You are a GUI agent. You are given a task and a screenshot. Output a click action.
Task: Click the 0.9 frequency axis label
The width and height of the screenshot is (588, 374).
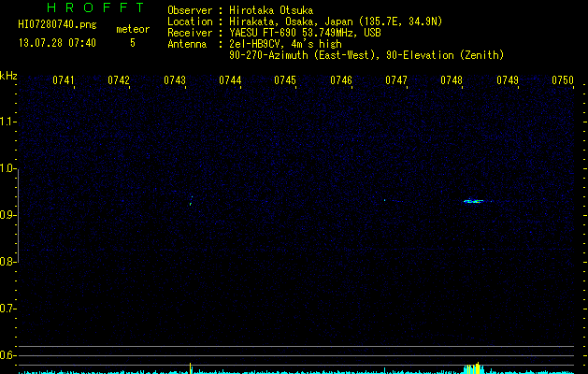pos(7,215)
